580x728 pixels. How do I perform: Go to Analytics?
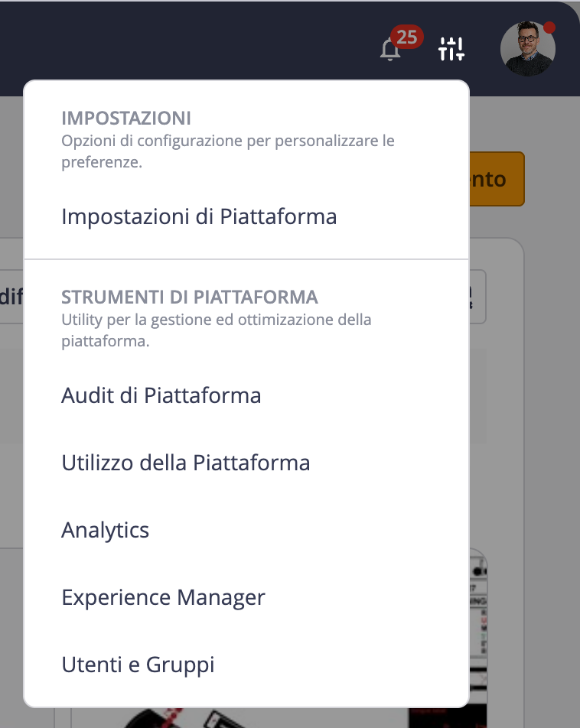coord(105,530)
